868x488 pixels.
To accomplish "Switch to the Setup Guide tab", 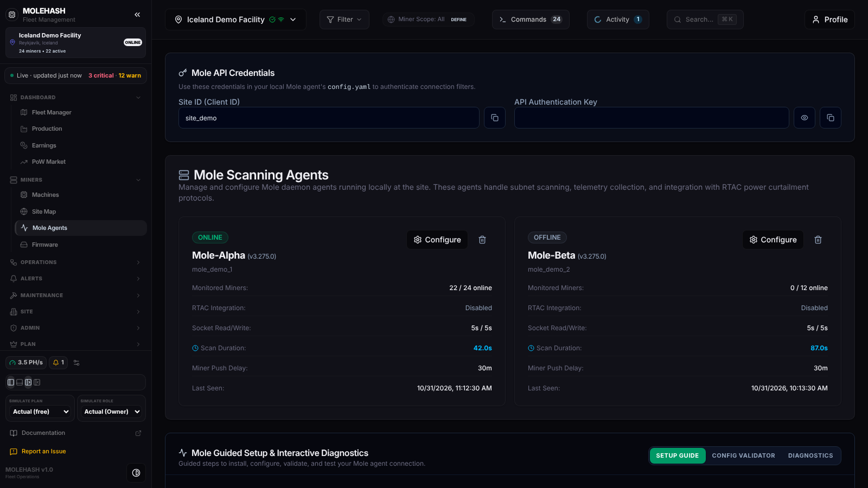I will [x=678, y=455].
